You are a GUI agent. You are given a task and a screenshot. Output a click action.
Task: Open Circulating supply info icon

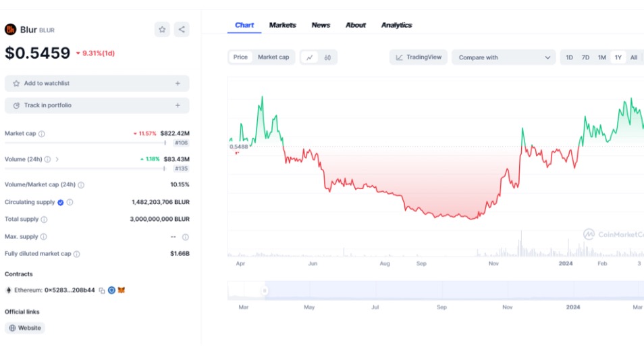(70, 202)
